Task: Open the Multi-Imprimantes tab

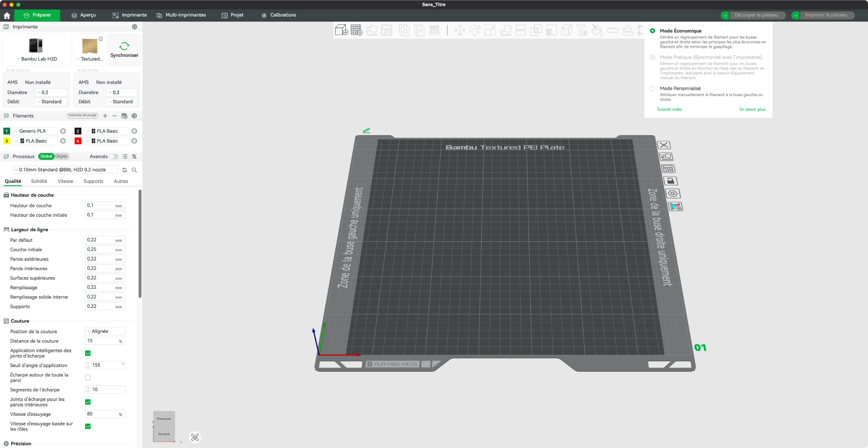Action: (x=181, y=15)
